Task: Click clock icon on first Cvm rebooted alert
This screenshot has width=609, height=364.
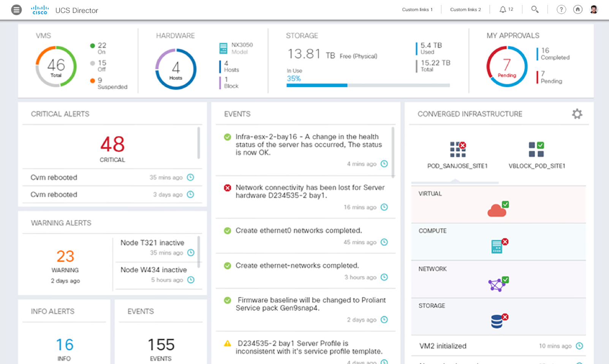Action: click(190, 177)
